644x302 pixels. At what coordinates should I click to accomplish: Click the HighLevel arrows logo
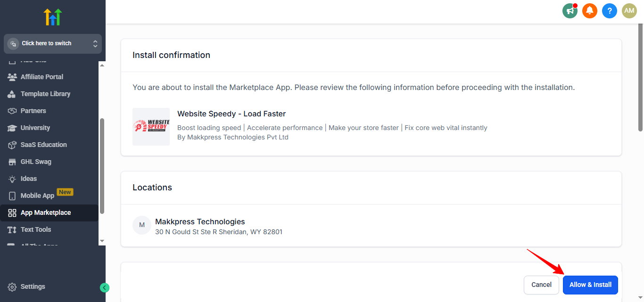click(53, 17)
